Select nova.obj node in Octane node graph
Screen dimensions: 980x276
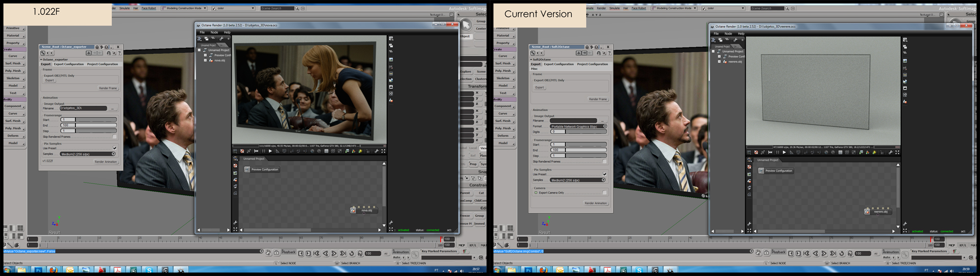364,210
